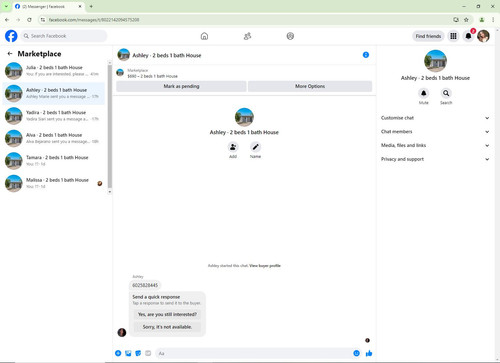The width and height of the screenshot is (500, 363).
Task: Open a new browser tab
Action: coord(91,6)
